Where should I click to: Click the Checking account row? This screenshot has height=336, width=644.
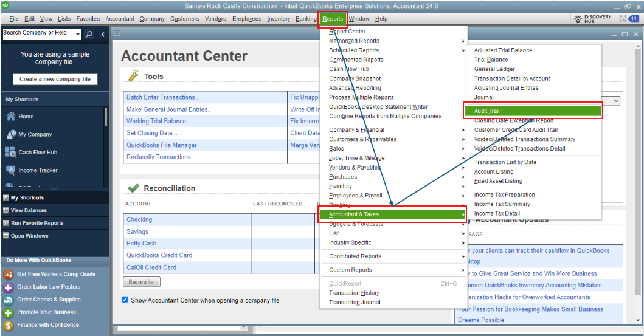pyautogui.click(x=187, y=219)
